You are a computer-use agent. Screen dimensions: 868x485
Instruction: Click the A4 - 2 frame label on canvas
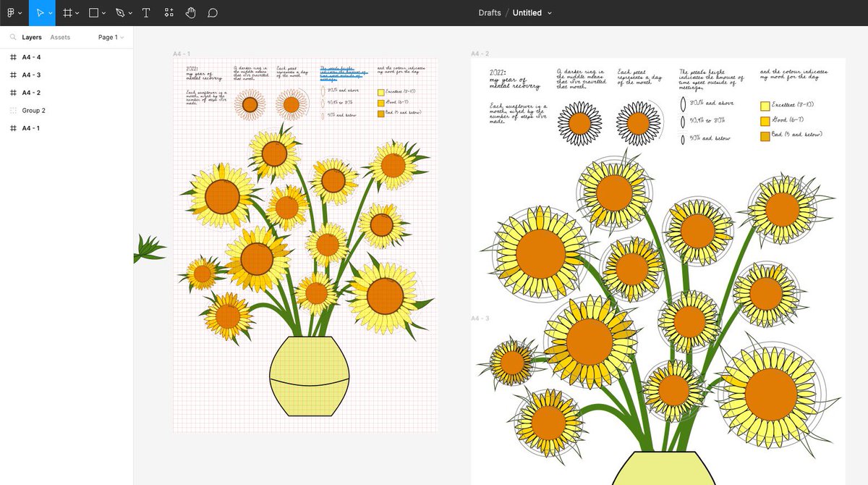480,54
